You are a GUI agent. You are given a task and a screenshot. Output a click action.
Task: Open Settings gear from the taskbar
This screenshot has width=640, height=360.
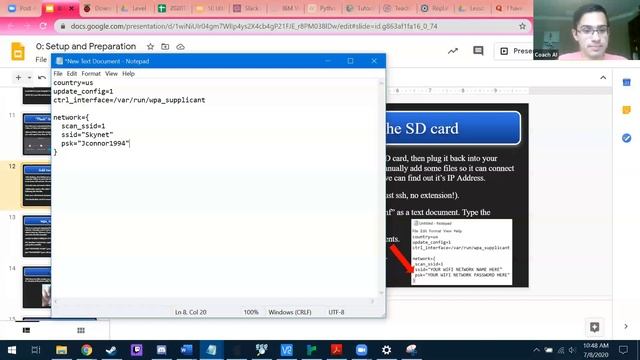tap(386, 350)
